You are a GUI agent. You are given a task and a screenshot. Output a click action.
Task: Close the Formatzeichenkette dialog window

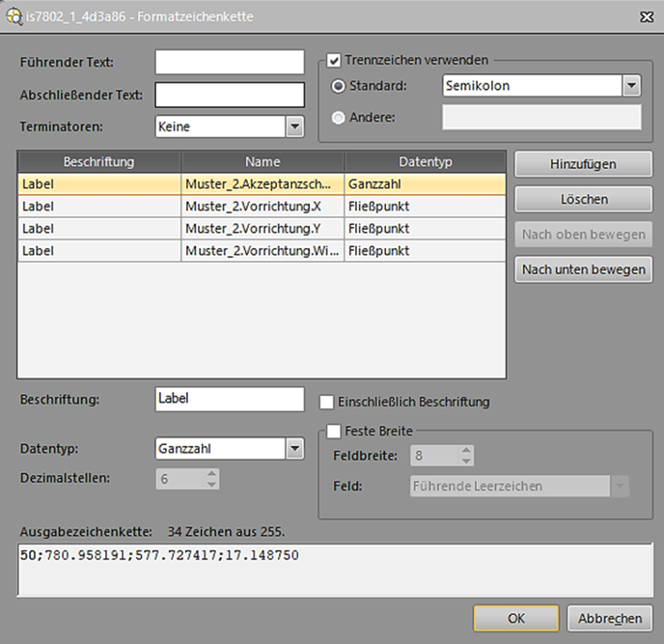[x=644, y=14]
